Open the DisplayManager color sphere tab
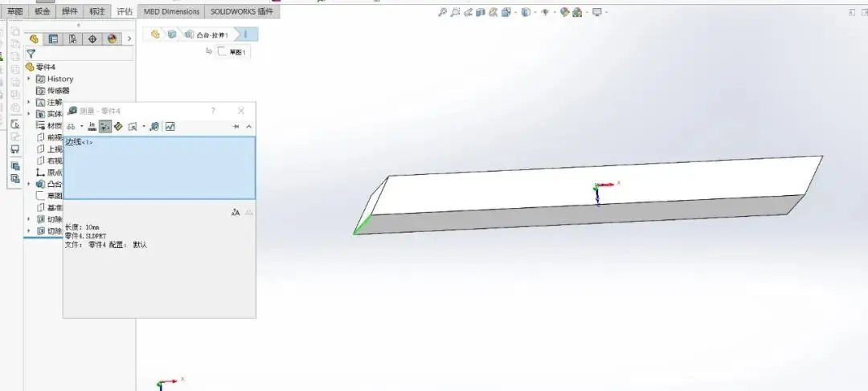Viewport: 868px width, 391px height. 111,39
